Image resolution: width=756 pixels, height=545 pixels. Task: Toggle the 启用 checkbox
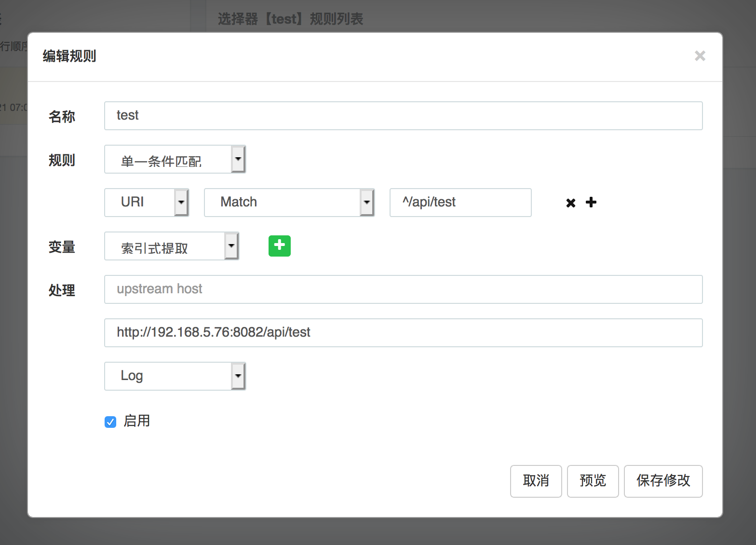click(x=110, y=422)
